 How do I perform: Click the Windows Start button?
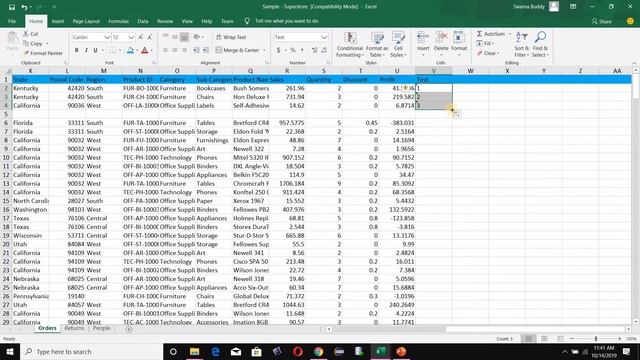click(x=10, y=351)
